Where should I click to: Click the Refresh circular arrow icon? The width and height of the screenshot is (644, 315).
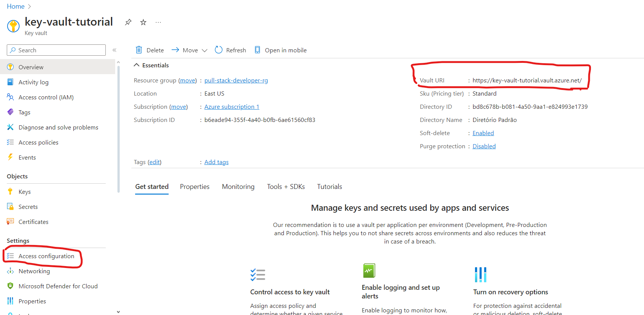tap(219, 50)
